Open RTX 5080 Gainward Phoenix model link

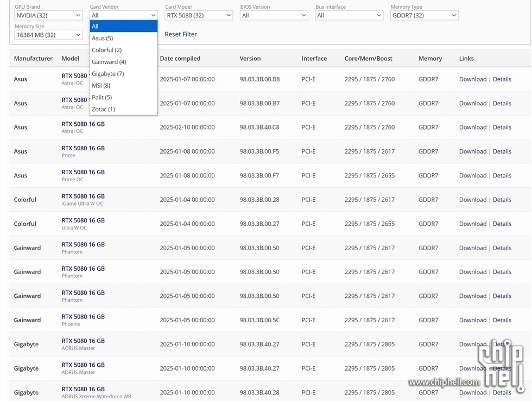[x=83, y=316]
